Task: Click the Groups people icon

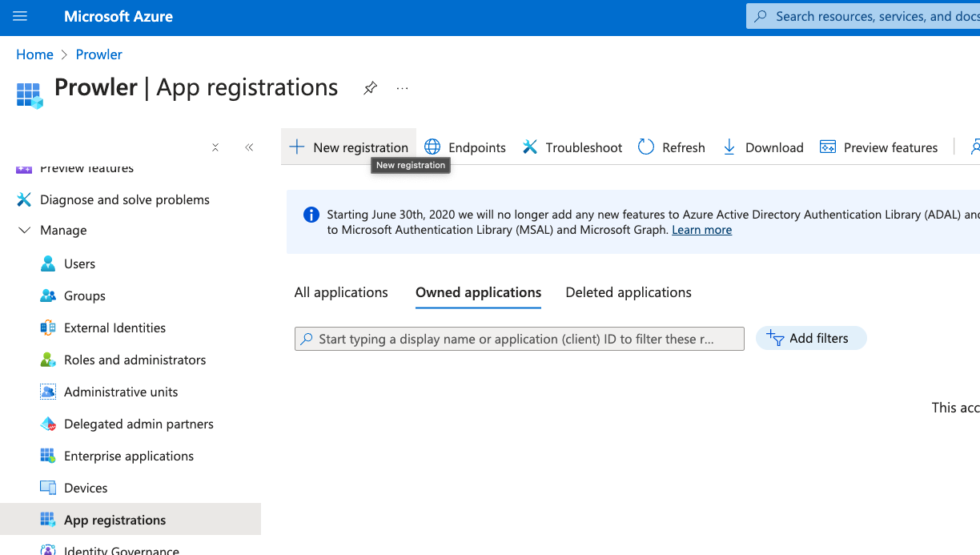Action: 48,296
